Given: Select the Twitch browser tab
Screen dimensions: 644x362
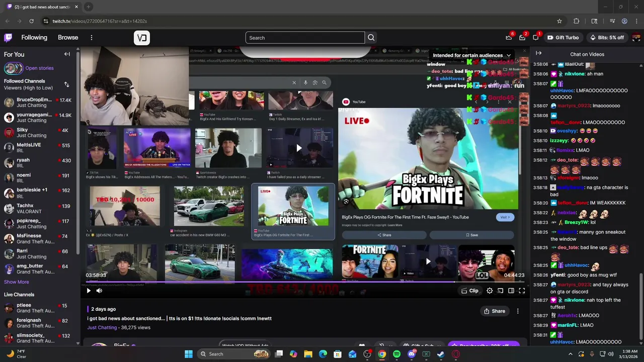Looking at the screenshot, I should coord(42,7).
